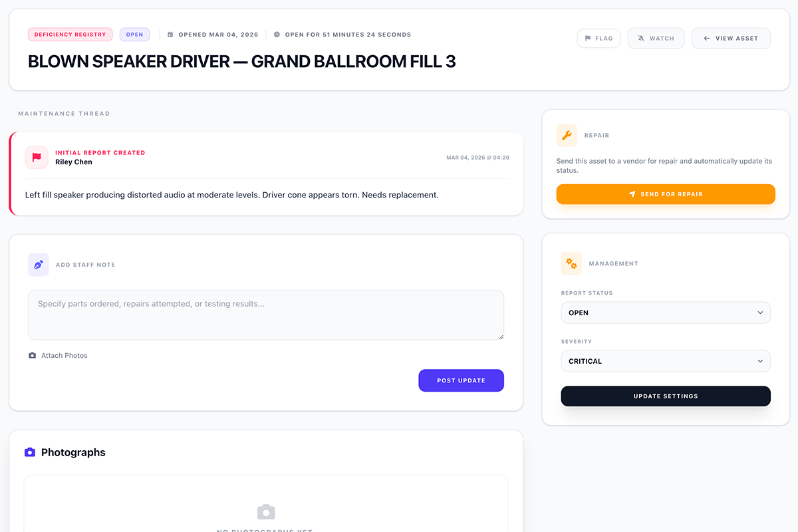The height and width of the screenshot is (532, 798).
Task: Enable Watch for this report
Action: point(656,38)
